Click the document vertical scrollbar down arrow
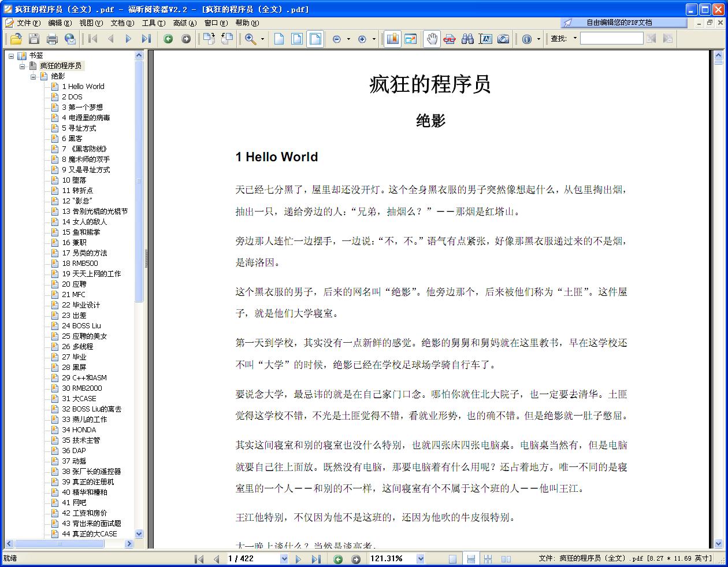The image size is (728, 567). coord(718,543)
